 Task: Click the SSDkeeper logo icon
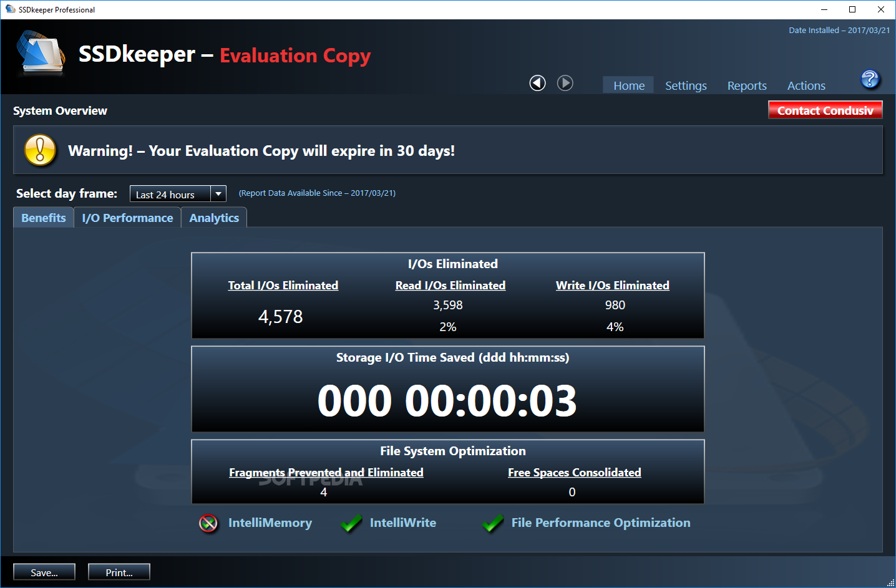pos(41,54)
